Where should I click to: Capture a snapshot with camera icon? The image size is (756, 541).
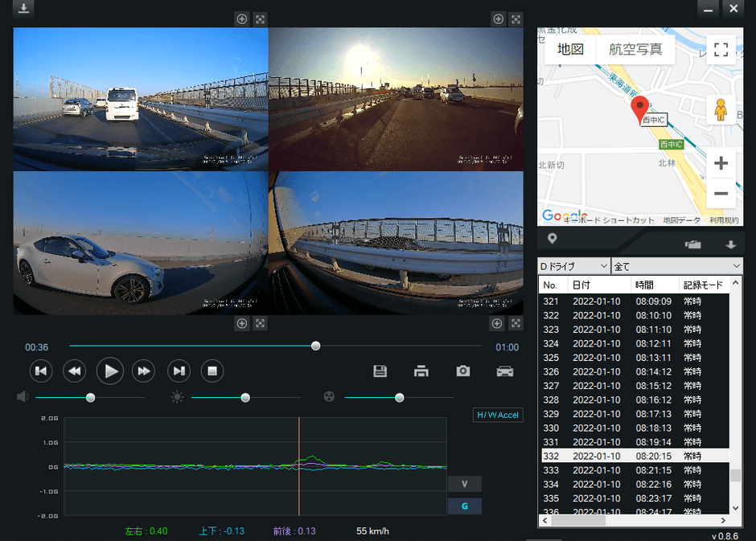[463, 371]
